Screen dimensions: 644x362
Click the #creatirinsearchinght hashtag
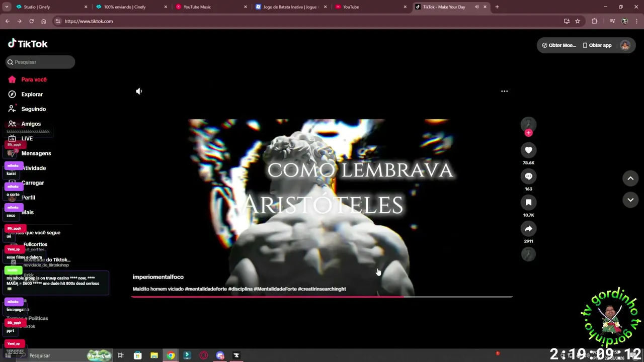[321, 289]
